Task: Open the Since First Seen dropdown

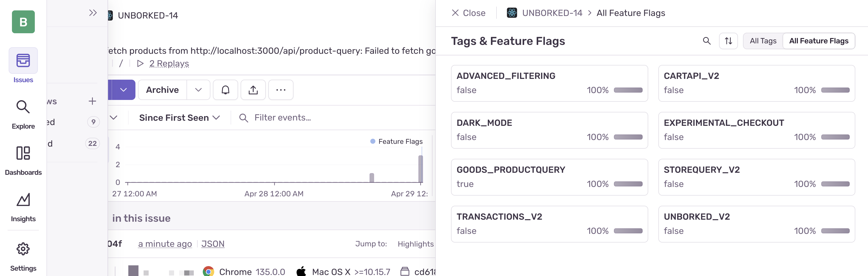Action: 179,117
